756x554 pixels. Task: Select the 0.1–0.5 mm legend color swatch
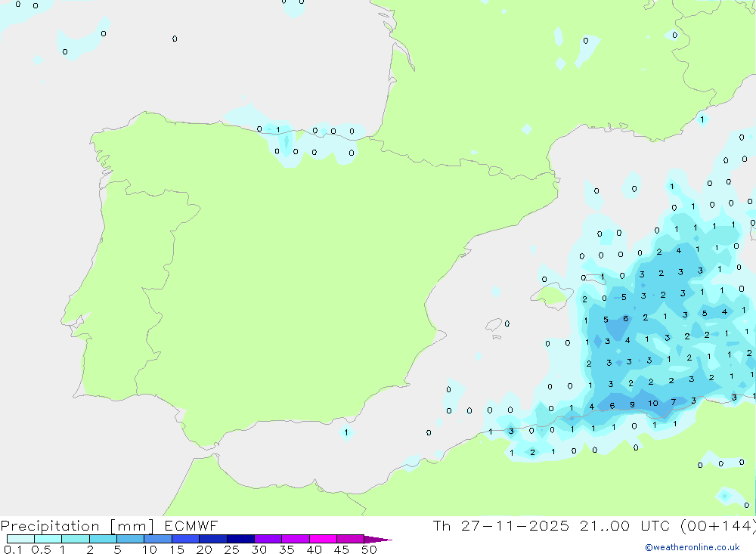(20, 539)
